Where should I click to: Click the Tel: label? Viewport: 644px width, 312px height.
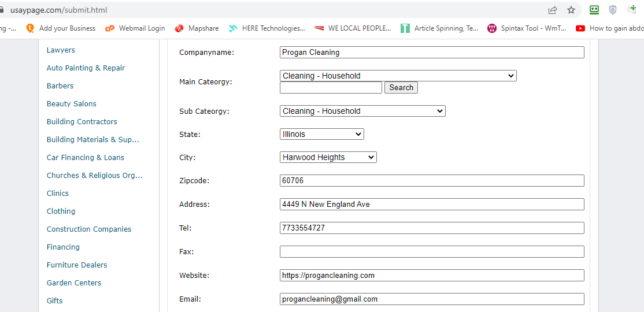pyautogui.click(x=185, y=228)
